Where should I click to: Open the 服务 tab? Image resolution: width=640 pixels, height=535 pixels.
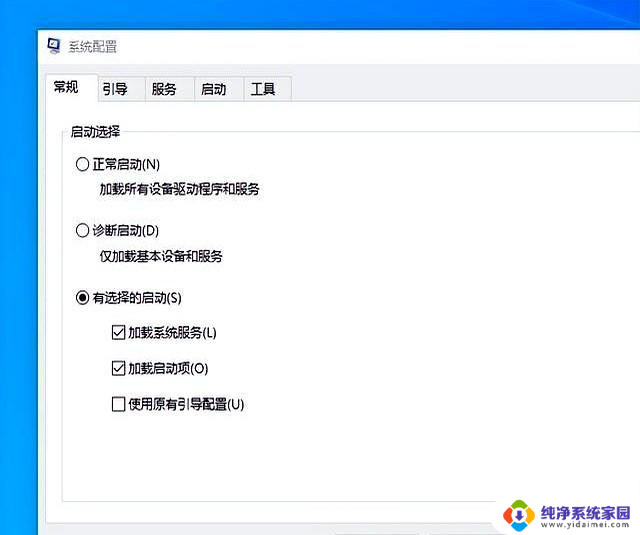170,89
